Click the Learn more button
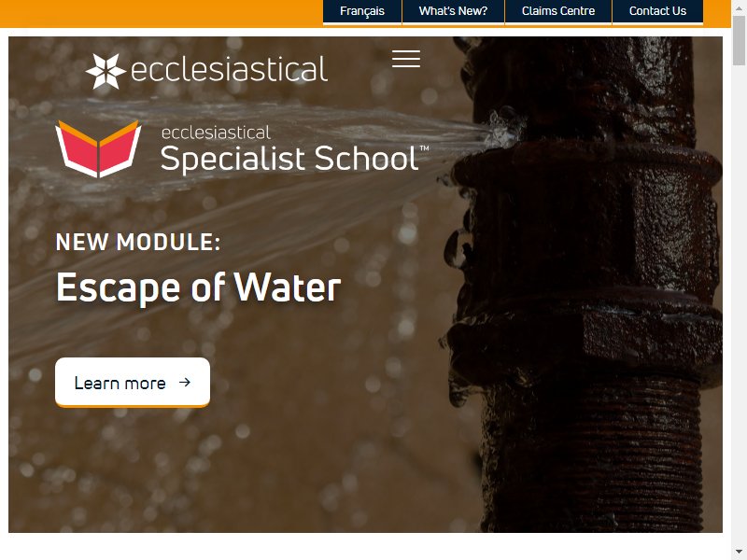This screenshot has width=747, height=560. [133, 383]
